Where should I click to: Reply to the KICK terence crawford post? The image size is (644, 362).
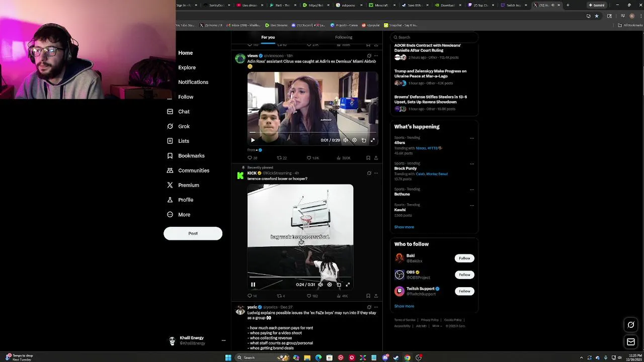(252, 296)
